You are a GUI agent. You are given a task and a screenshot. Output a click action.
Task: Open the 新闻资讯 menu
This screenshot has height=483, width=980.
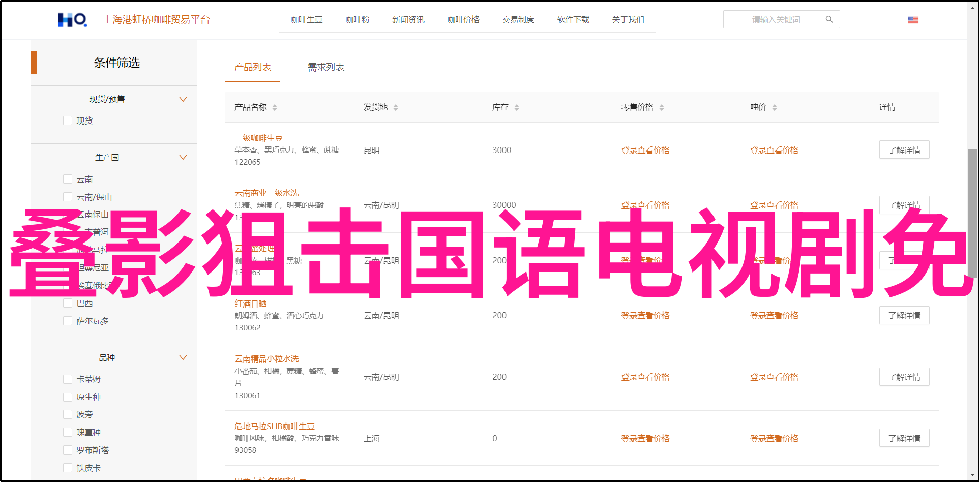tap(408, 20)
